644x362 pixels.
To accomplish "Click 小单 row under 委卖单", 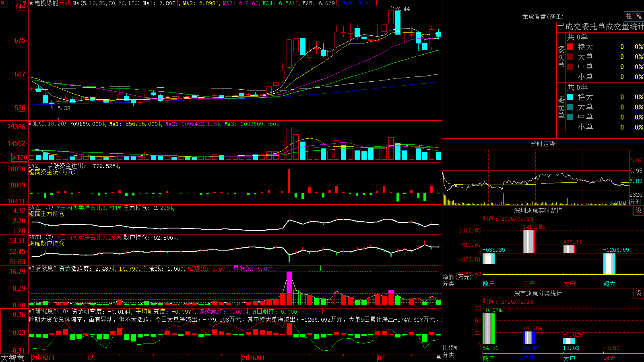I will click(x=605, y=127).
